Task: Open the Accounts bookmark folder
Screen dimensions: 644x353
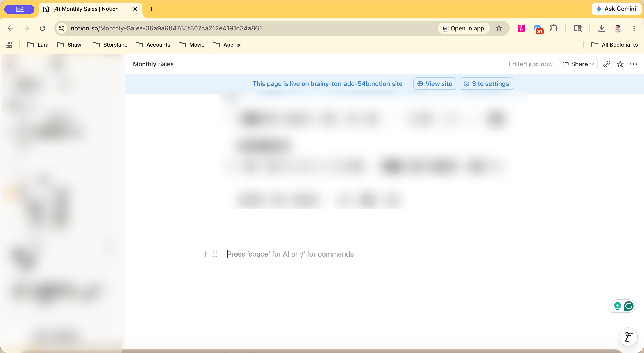Action: pyautogui.click(x=153, y=45)
